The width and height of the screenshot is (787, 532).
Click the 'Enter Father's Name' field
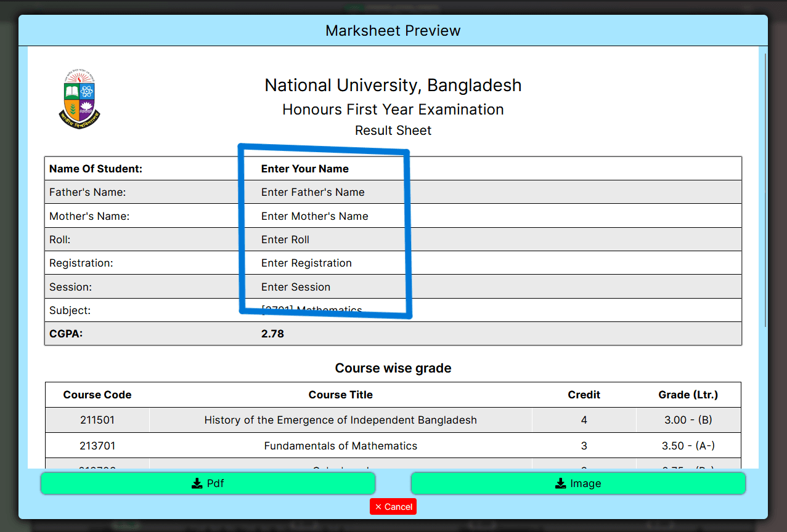tap(312, 192)
